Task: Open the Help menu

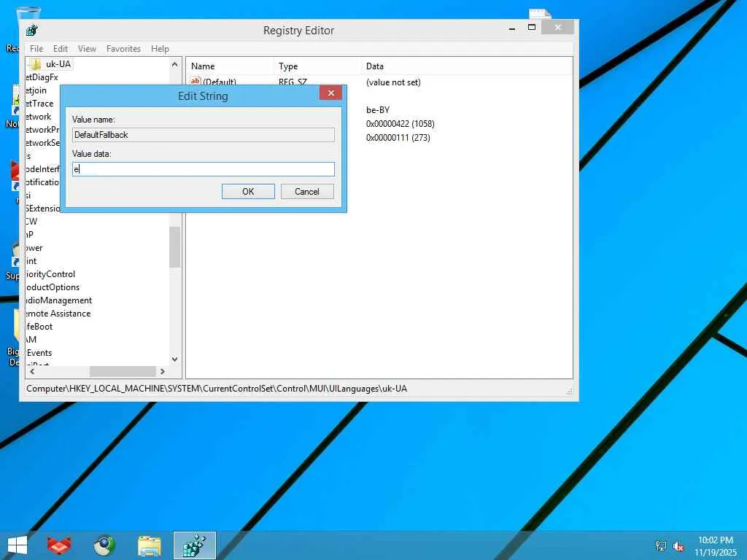Action: point(160,49)
